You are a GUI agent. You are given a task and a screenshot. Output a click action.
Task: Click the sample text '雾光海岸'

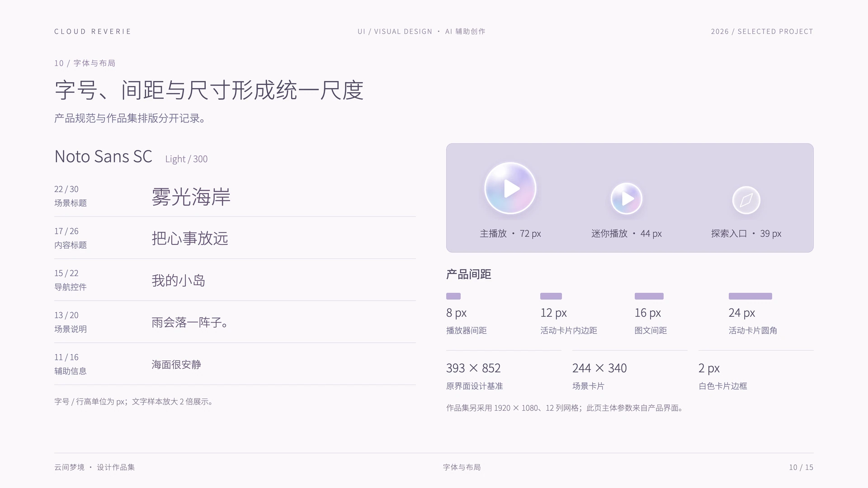tap(191, 197)
